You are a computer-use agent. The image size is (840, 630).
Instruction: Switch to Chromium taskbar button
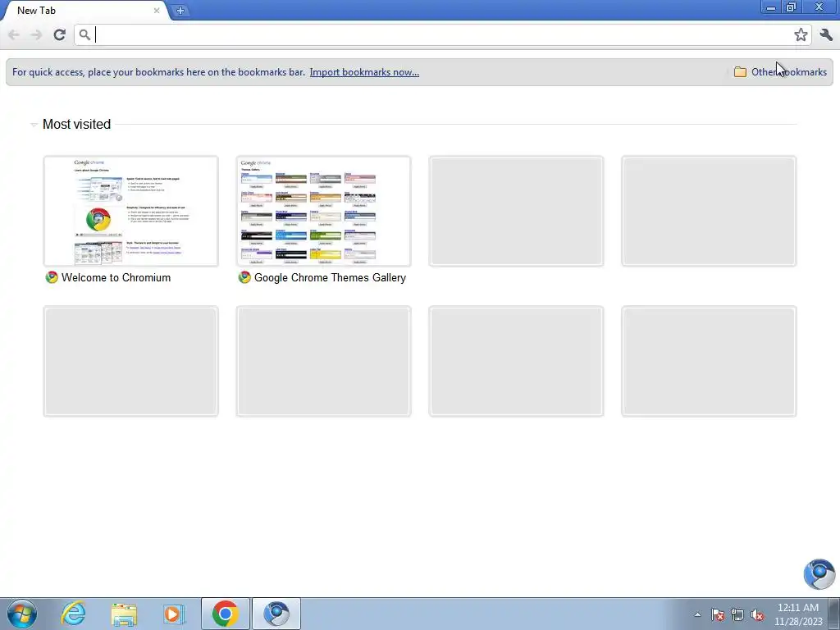[276, 614]
